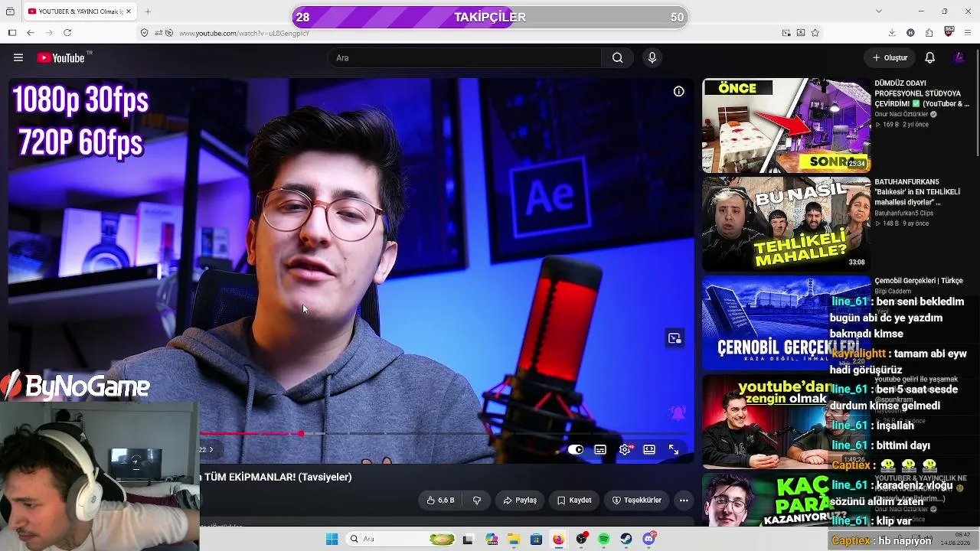Open the player settings gear
The width and height of the screenshot is (980, 551).
625,449
